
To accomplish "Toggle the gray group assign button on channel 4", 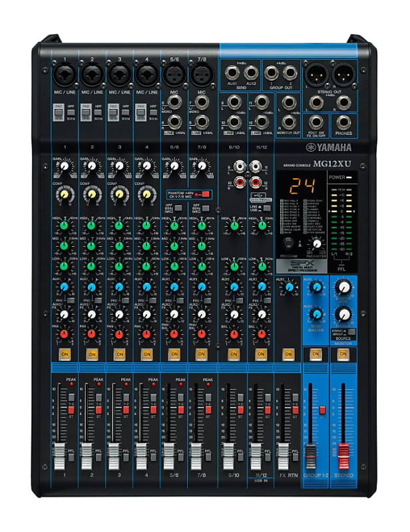I will coord(153,398).
